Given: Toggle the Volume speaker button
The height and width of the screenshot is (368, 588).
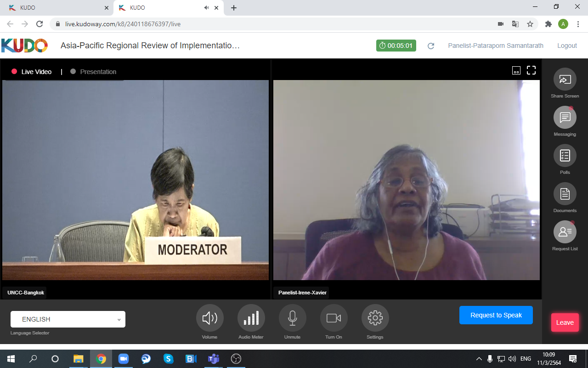Looking at the screenshot, I should tap(209, 318).
